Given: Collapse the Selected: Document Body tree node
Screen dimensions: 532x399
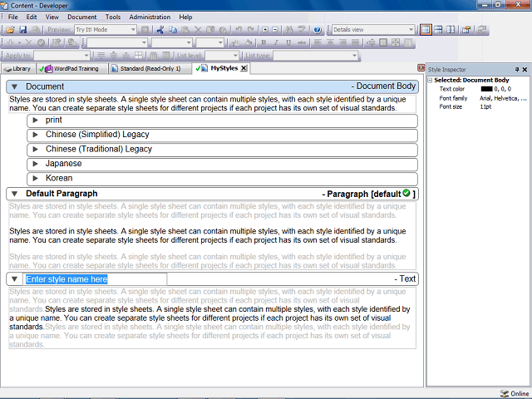Looking at the screenshot, I should pos(430,81).
